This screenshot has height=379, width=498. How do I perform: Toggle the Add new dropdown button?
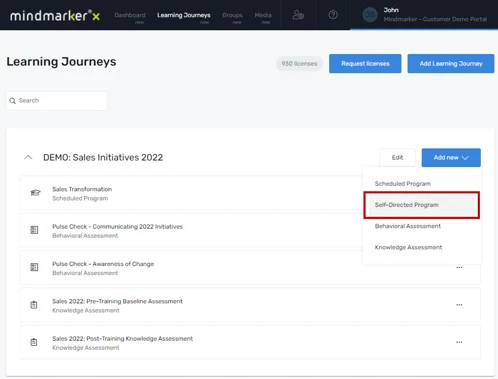(x=451, y=158)
